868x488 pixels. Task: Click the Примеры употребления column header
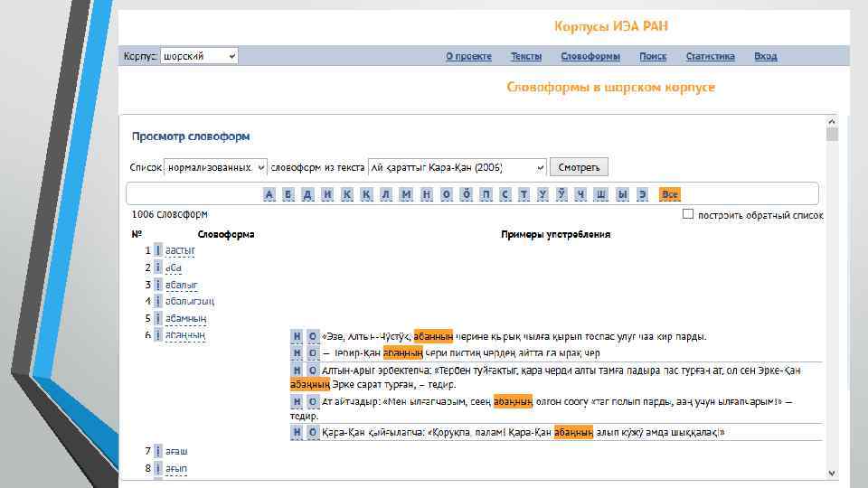coord(556,235)
